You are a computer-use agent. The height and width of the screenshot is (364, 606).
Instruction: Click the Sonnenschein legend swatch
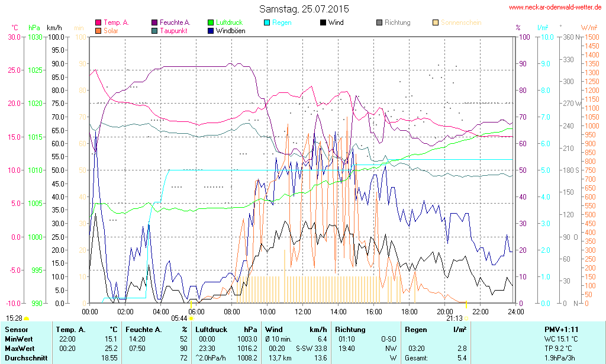tap(436, 22)
